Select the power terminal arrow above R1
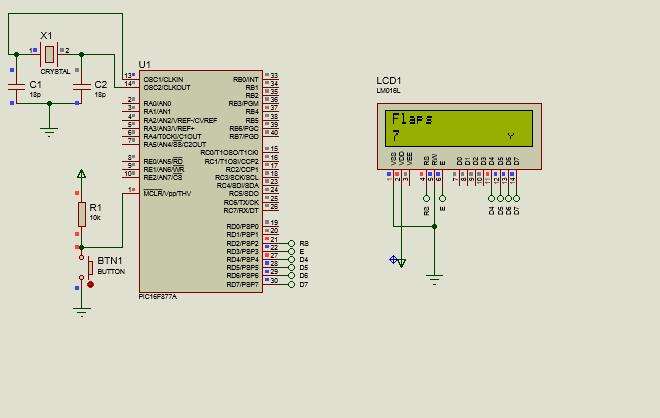Image resolution: width=660 pixels, height=418 pixels. point(82,174)
